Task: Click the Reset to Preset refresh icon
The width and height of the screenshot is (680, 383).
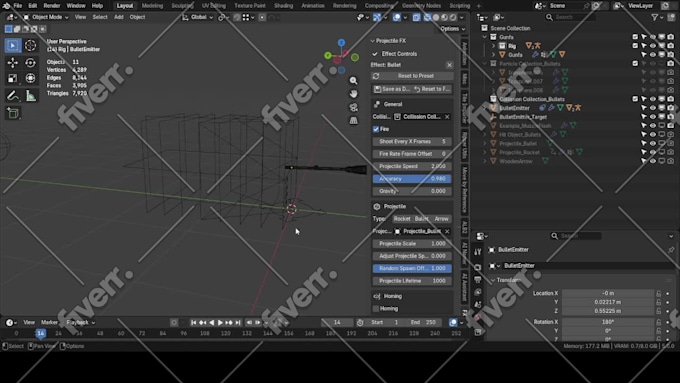Action: click(376, 76)
